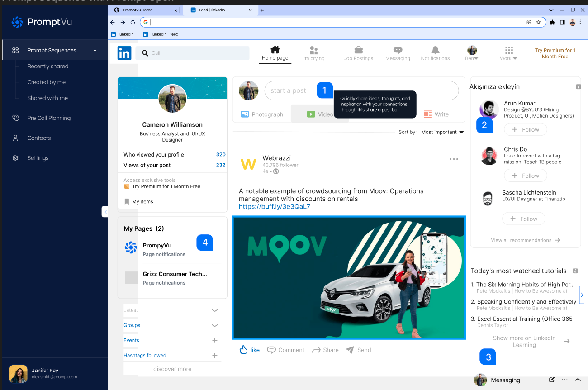Click the browser address bar
The image size is (588, 390).
pyautogui.click(x=342, y=22)
